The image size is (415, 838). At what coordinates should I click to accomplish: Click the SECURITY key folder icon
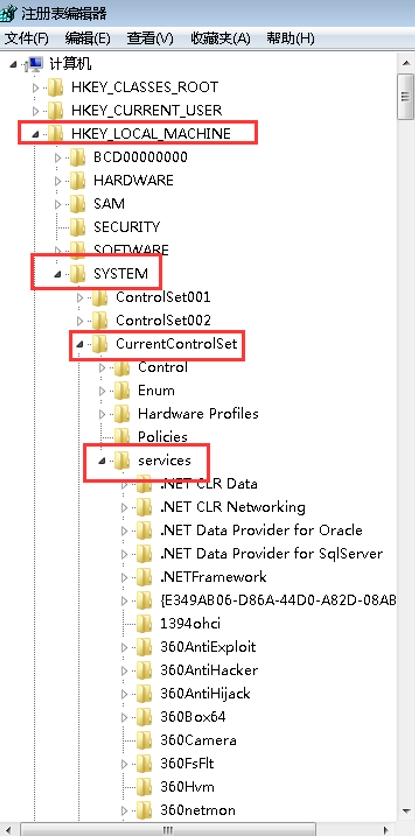pyautogui.click(x=78, y=227)
